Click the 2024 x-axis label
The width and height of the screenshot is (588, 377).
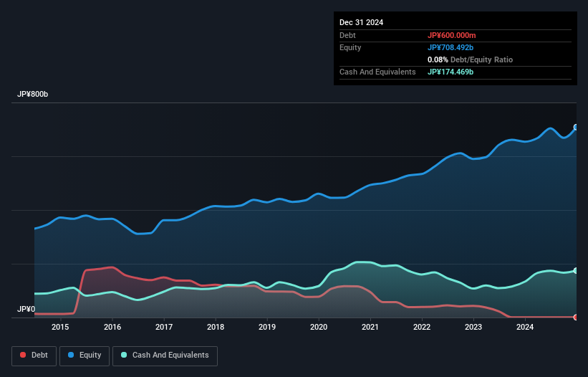(525, 327)
